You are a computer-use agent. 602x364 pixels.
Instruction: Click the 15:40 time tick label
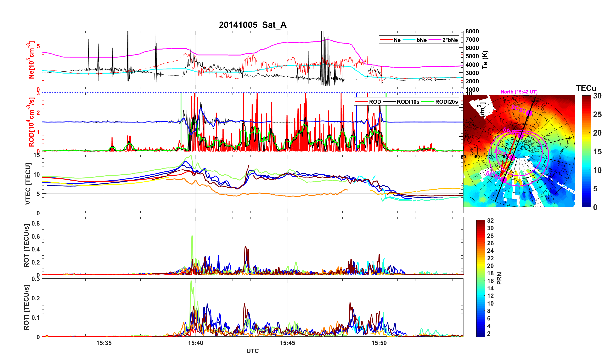[x=196, y=343]
